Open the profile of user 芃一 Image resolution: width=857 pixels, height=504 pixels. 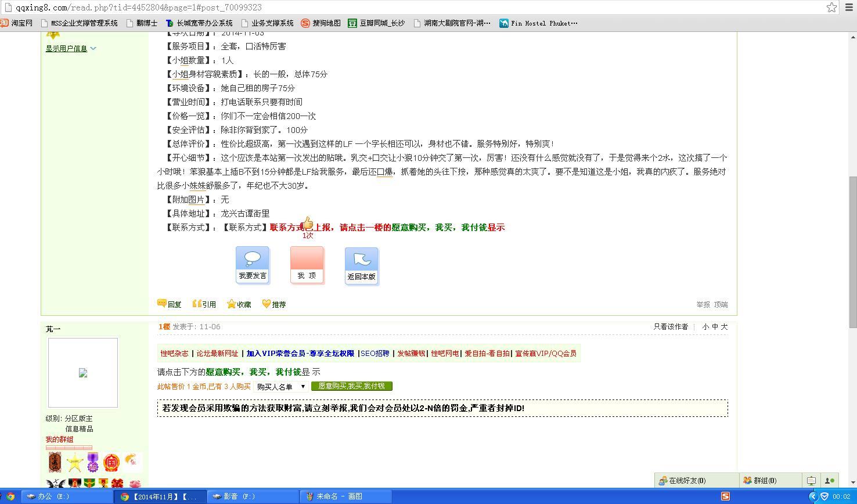pyautogui.click(x=53, y=329)
